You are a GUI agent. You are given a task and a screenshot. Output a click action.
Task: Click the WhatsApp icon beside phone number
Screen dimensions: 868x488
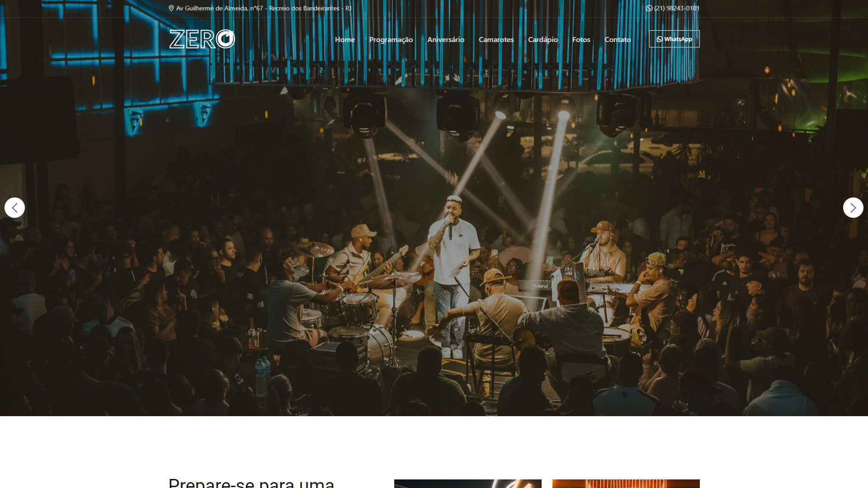click(649, 8)
